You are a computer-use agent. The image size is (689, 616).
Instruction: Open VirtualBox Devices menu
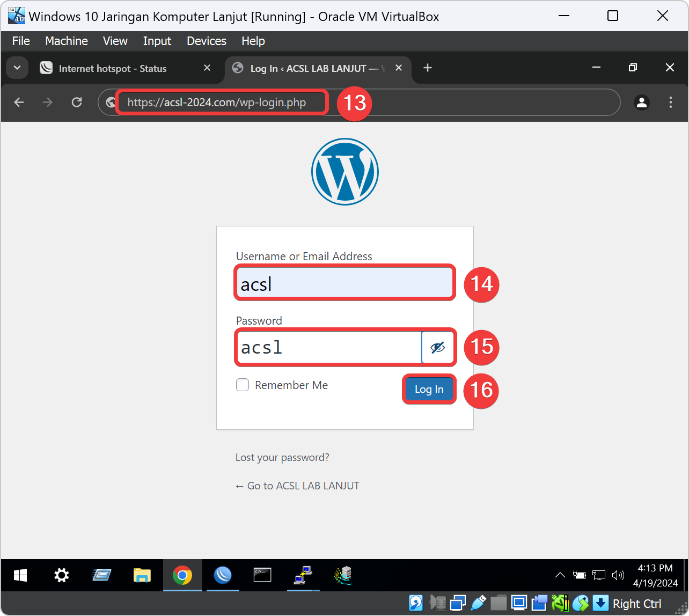[x=207, y=41]
